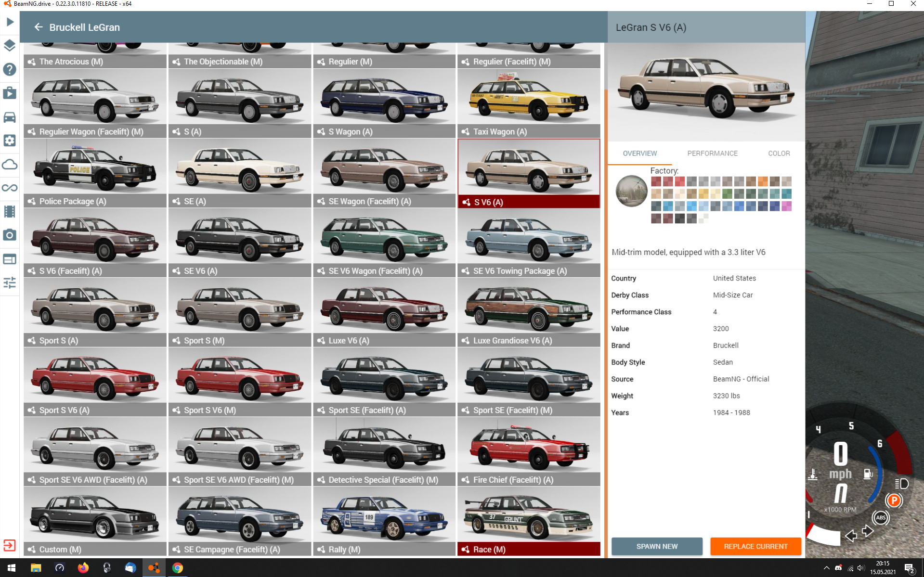Open Firefox from the taskbar

(x=83, y=568)
